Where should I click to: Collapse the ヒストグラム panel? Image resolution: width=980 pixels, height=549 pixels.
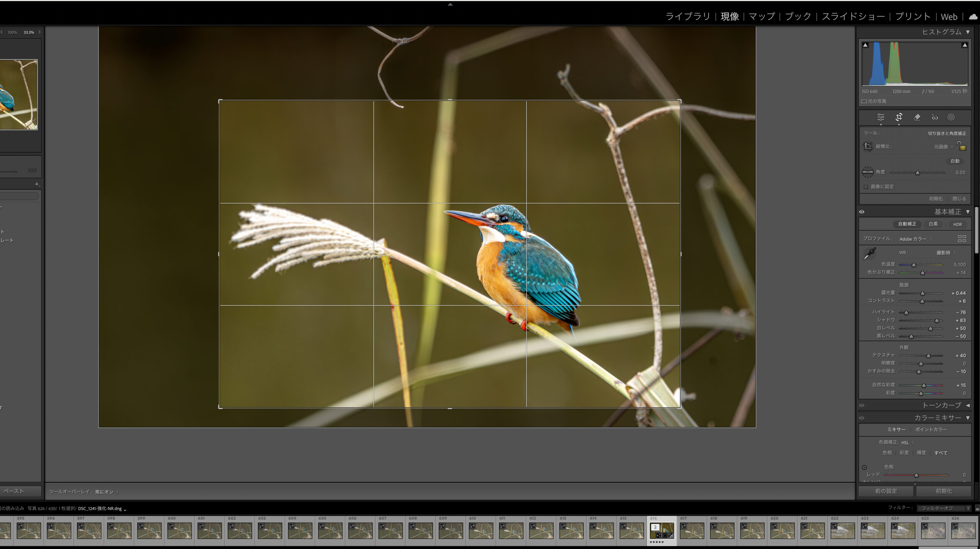(968, 32)
